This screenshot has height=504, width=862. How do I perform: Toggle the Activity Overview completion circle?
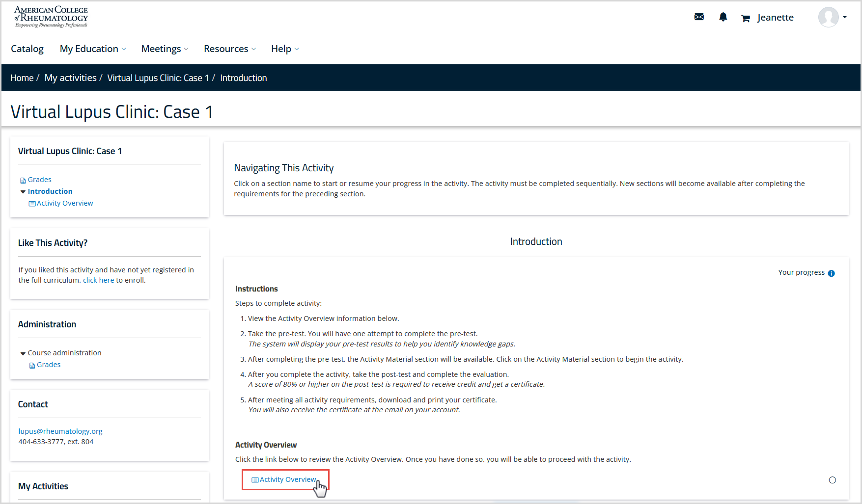tap(832, 480)
